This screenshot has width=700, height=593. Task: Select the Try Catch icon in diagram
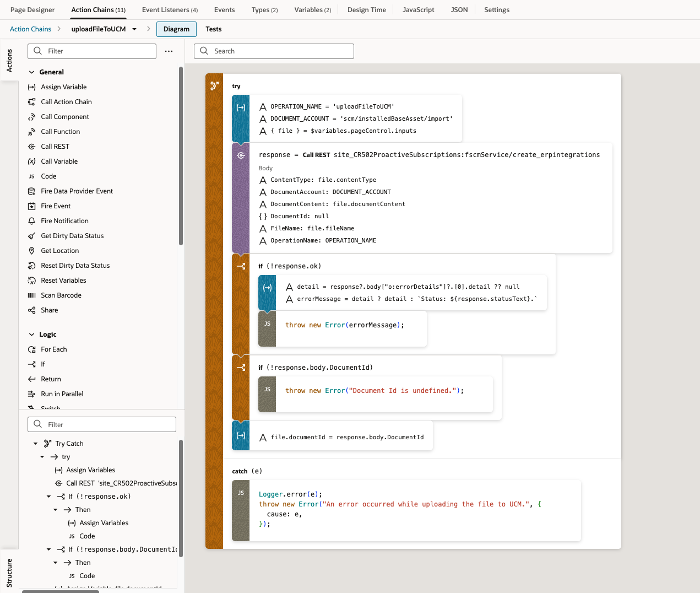coord(214,86)
